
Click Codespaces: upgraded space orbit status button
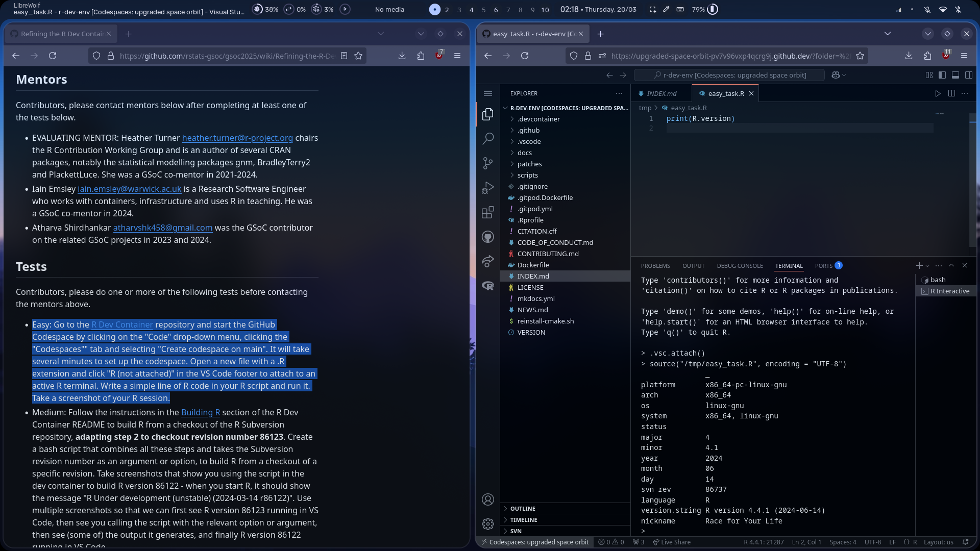[534, 542]
